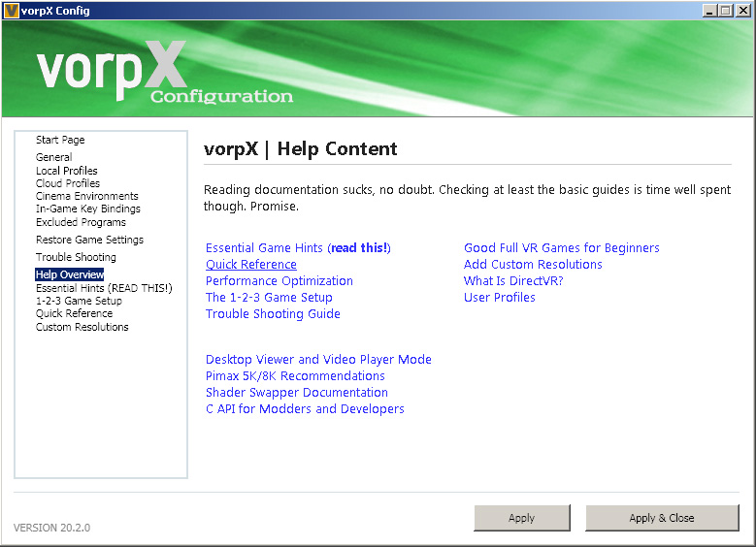Open Local Profiles page
The image size is (756, 547).
point(67,171)
